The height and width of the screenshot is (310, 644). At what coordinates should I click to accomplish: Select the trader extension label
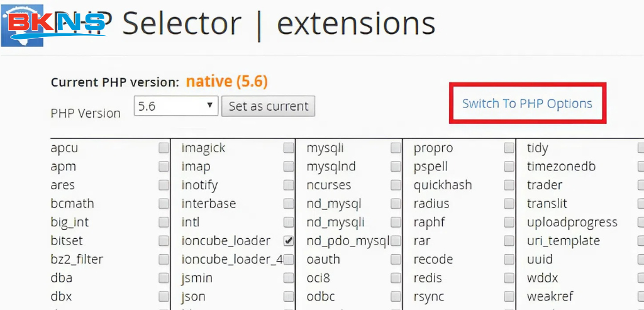point(545,185)
